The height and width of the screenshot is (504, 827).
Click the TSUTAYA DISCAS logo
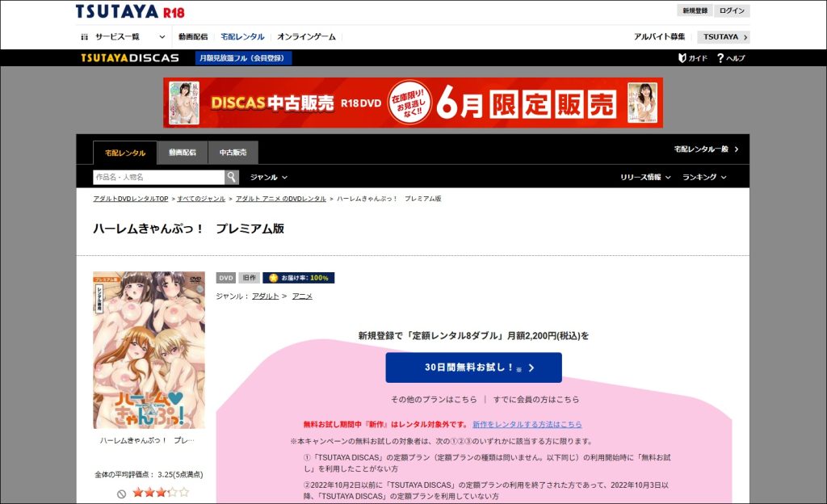(129, 58)
